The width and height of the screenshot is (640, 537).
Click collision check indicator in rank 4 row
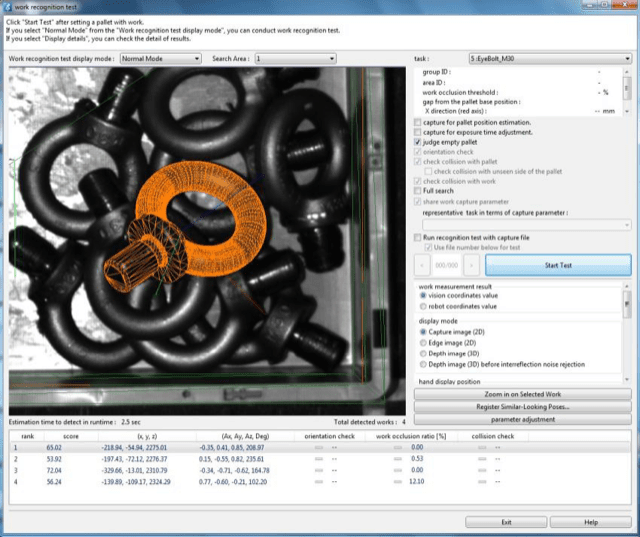482,482
